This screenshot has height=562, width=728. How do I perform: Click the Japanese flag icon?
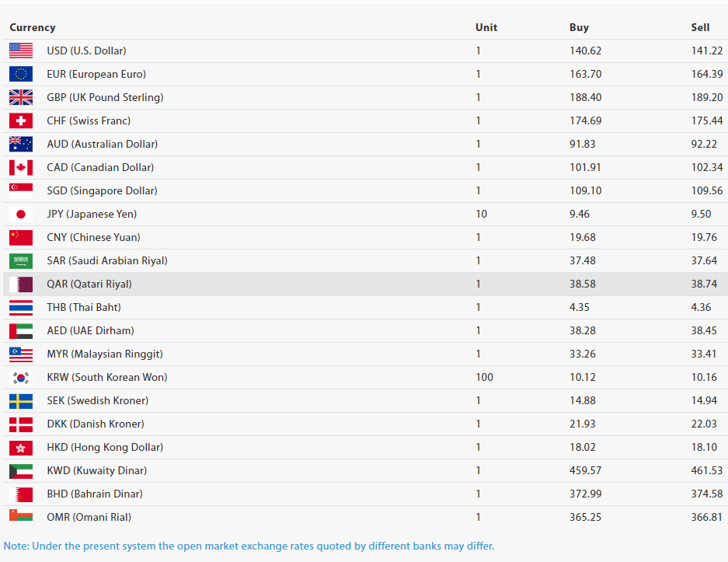pyautogui.click(x=21, y=214)
